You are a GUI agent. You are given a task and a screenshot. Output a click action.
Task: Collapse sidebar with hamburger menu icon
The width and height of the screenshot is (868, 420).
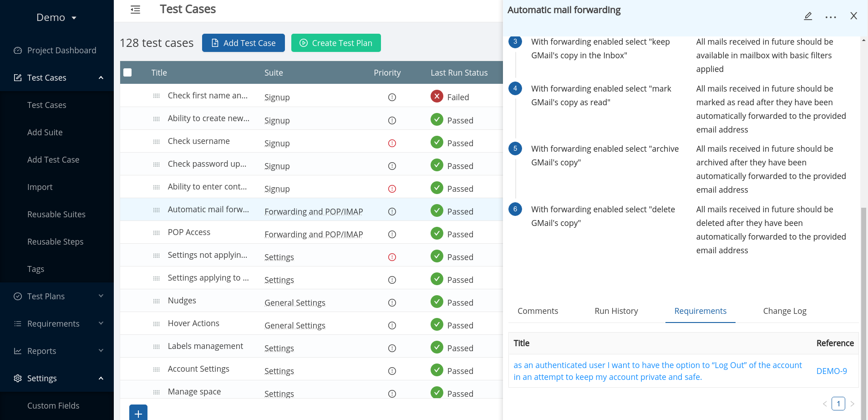click(135, 10)
